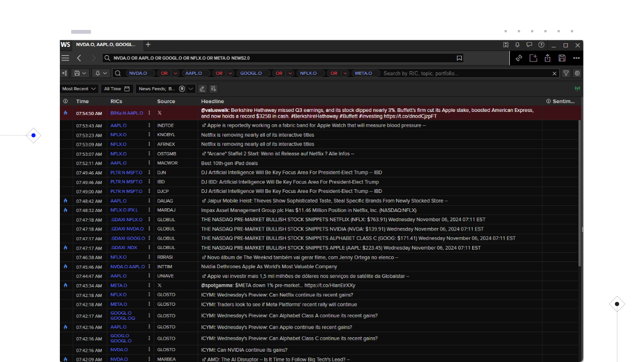The image size is (644, 362).
Task: Open the Most Recent sort dropdown
Action: click(x=79, y=89)
